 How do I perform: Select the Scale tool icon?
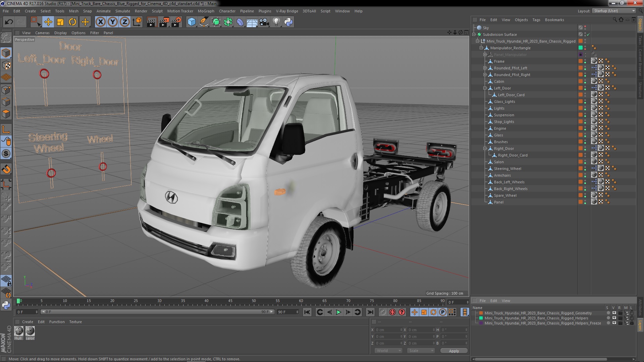point(60,22)
